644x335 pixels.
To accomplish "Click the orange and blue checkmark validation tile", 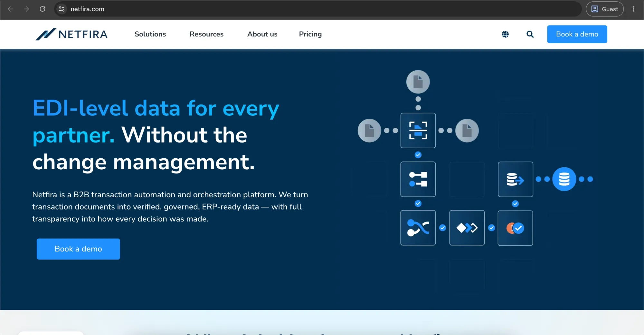I will click(x=515, y=228).
